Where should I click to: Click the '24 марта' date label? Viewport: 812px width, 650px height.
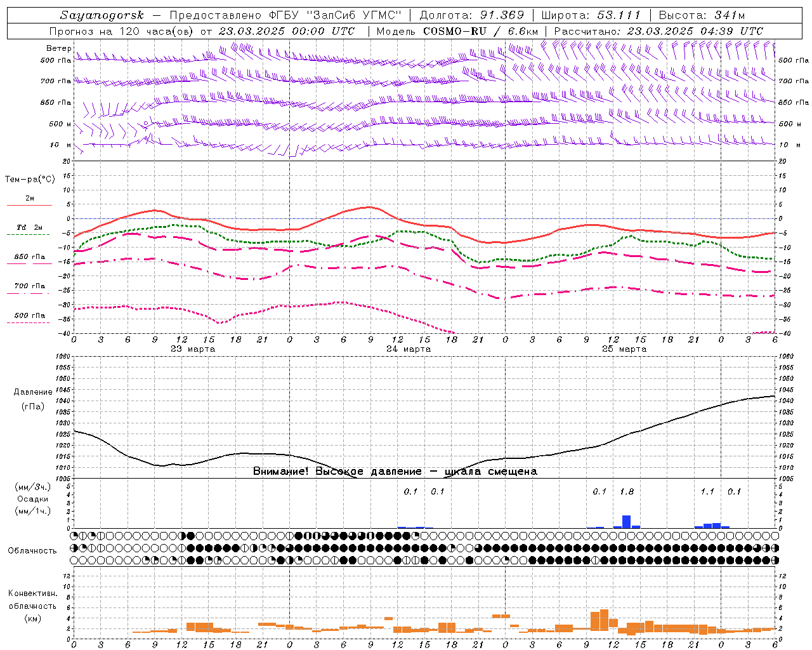click(409, 348)
